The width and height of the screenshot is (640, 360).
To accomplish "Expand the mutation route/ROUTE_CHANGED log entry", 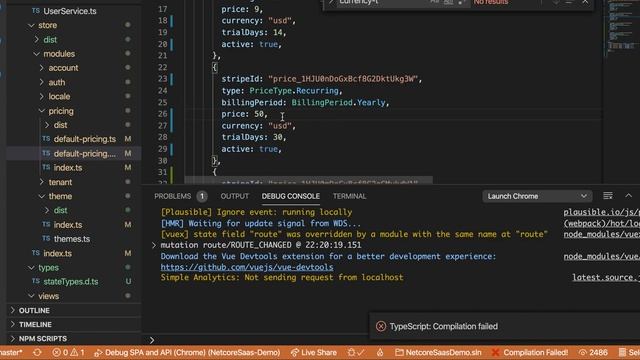I will point(153,245).
